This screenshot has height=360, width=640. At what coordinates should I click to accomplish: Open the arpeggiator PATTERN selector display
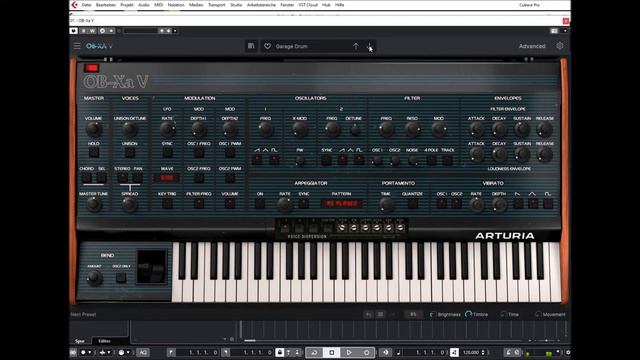342,203
